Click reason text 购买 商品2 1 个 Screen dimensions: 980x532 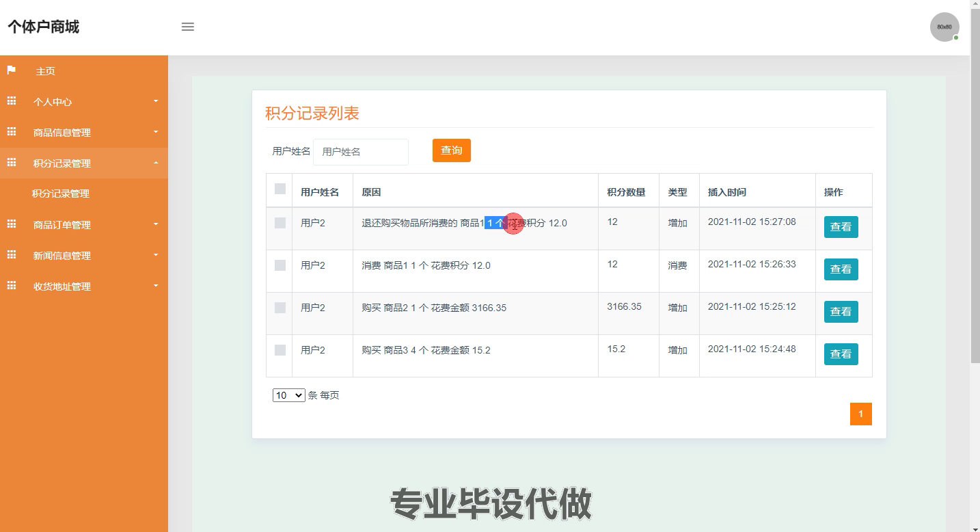click(x=394, y=308)
